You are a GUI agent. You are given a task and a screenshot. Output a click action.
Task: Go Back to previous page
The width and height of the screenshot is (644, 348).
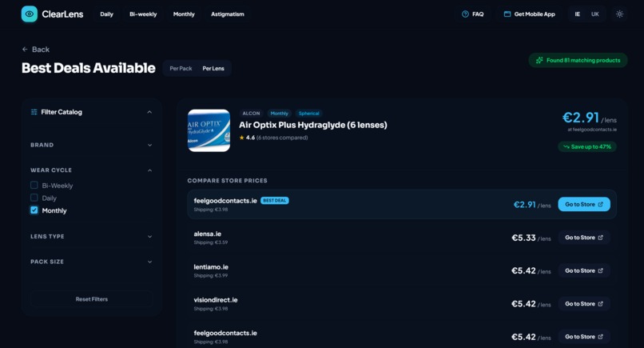[36, 50]
